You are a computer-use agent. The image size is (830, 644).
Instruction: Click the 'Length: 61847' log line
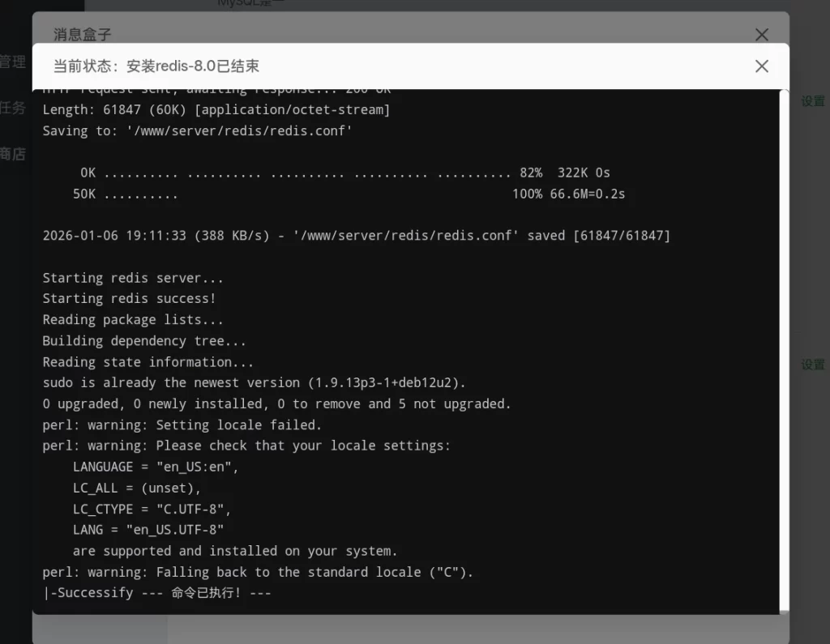[216, 109]
